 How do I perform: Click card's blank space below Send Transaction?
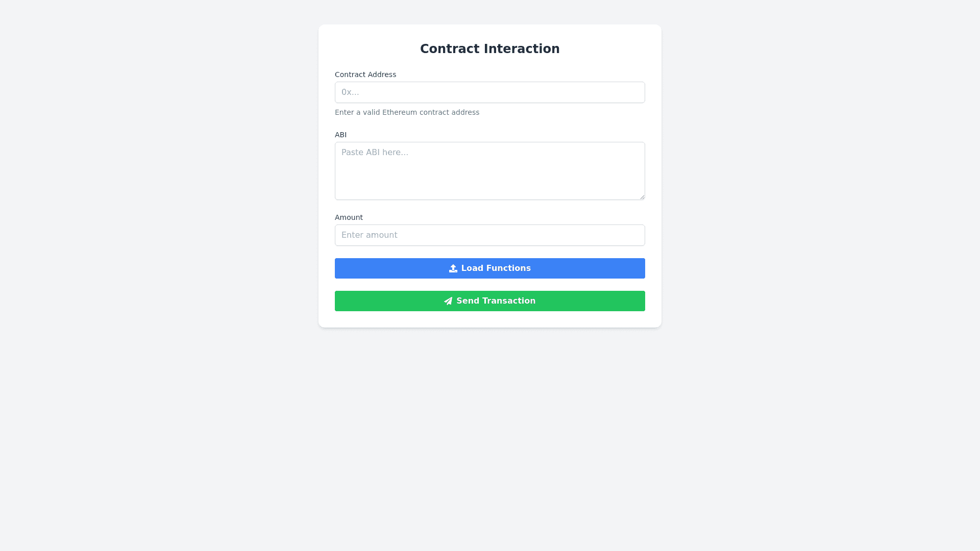490,319
